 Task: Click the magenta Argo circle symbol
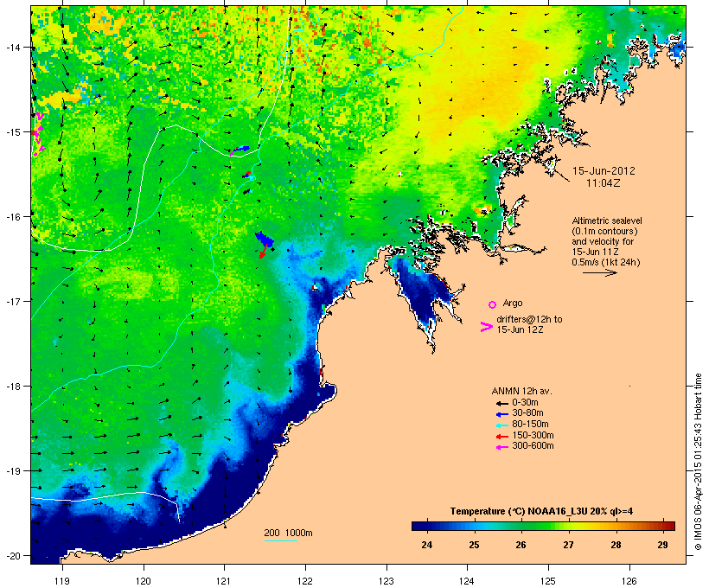pyautogui.click(x=493, y=304)
